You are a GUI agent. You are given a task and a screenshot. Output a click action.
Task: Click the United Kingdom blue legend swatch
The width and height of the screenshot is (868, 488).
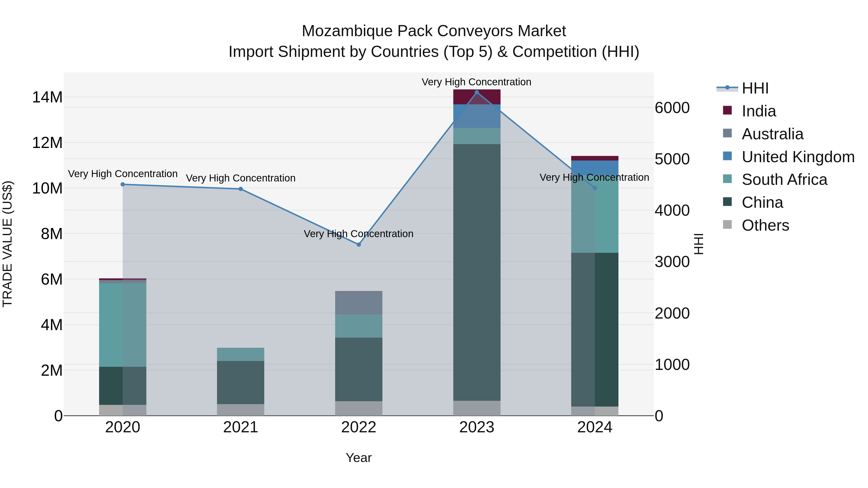pyautogui.click(x=727, y=156)
